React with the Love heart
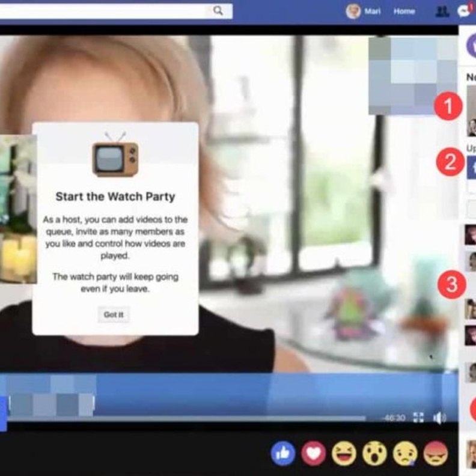The image size is (476, 476). [x=314, y=454]
